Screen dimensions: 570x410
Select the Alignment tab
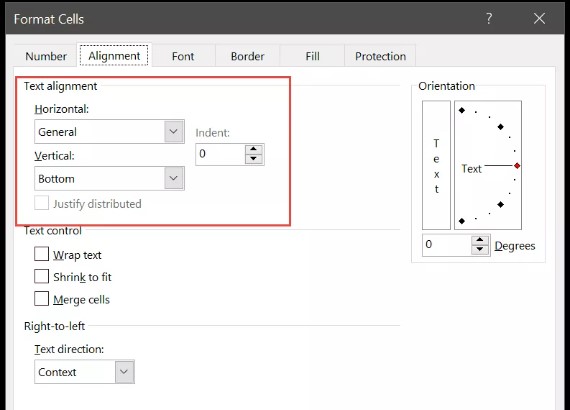click(114, 56)
